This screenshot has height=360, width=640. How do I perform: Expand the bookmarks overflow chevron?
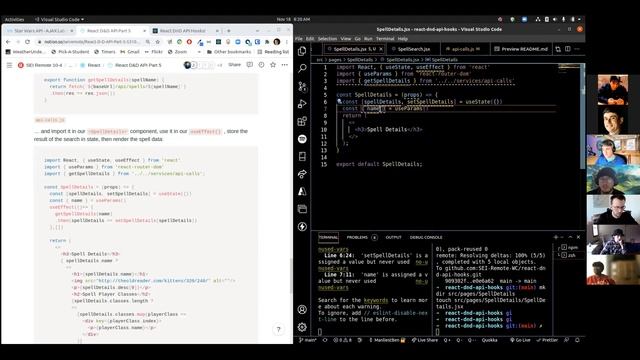[x=199, y=52]
